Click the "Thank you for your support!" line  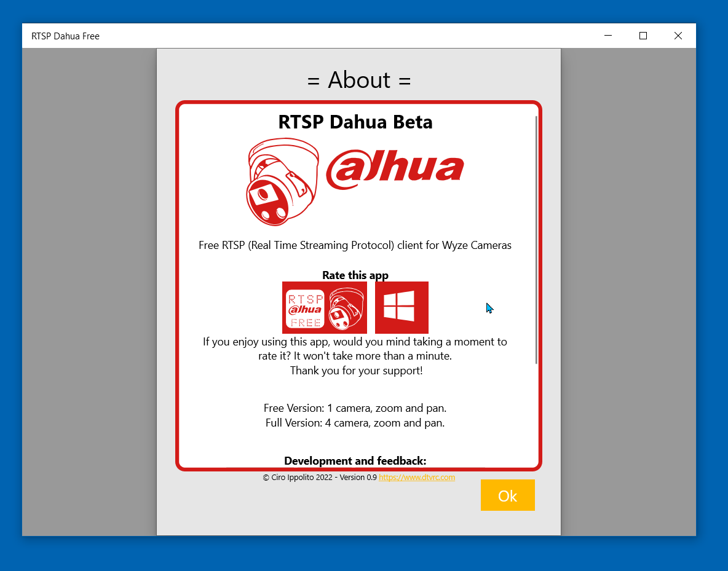(357, 371)
